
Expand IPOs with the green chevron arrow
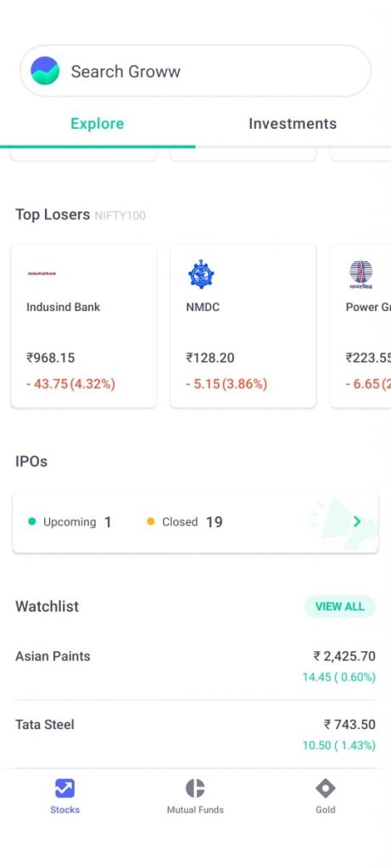[357, 521]
